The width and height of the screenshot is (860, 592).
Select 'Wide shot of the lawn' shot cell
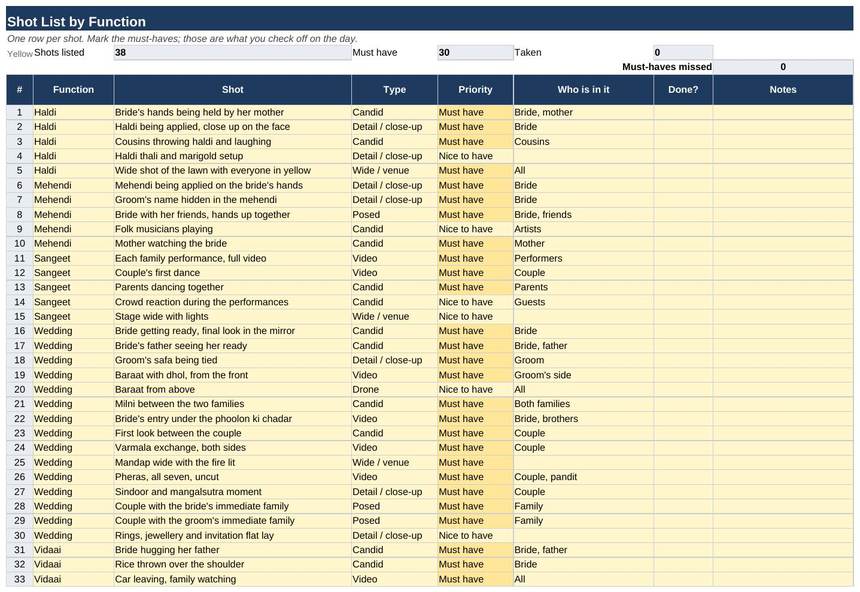click(x=233, y=171)
